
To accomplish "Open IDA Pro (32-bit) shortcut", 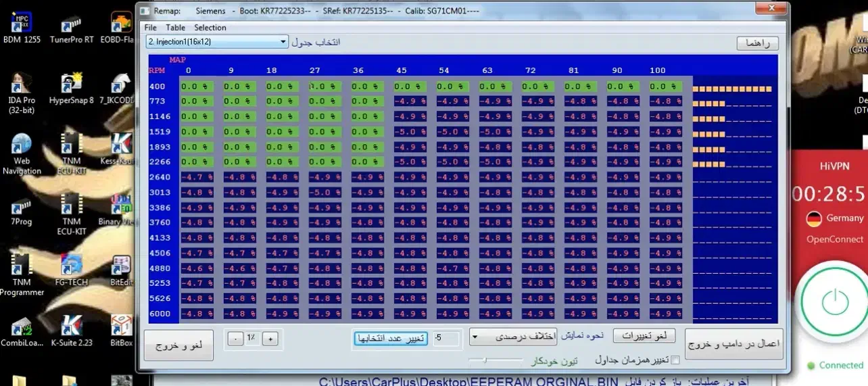I will click(x=21, y=86).
